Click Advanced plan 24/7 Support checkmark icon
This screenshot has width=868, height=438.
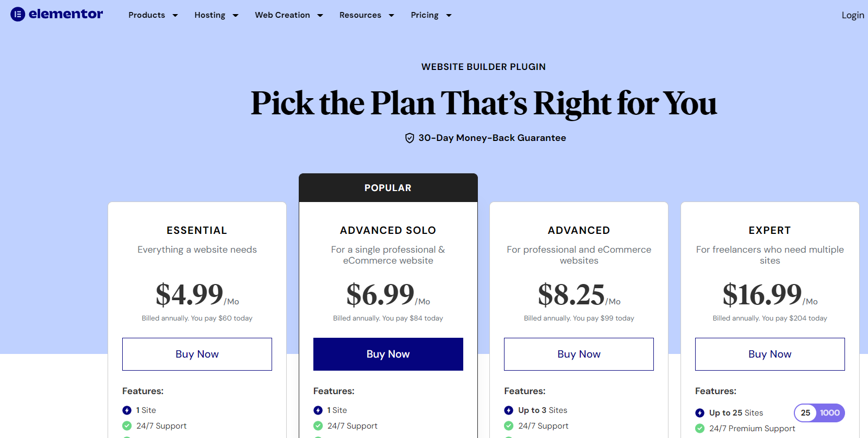click(x=509, y=426)
